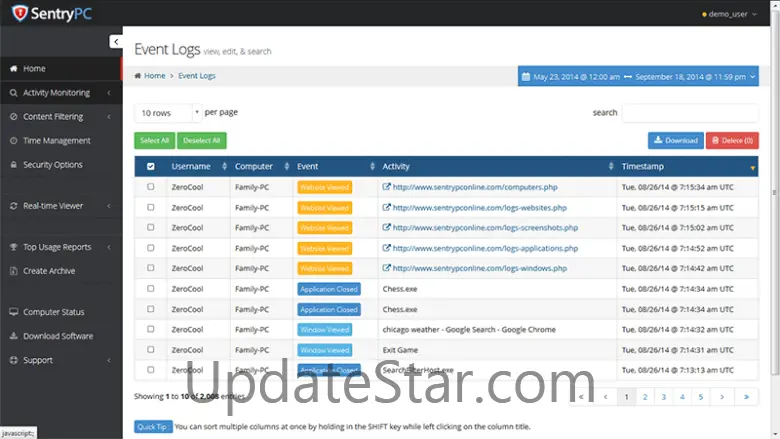Expand the Real-time Viewer submenu chevron
Viewport: 780px width, 439px height.
108,206
